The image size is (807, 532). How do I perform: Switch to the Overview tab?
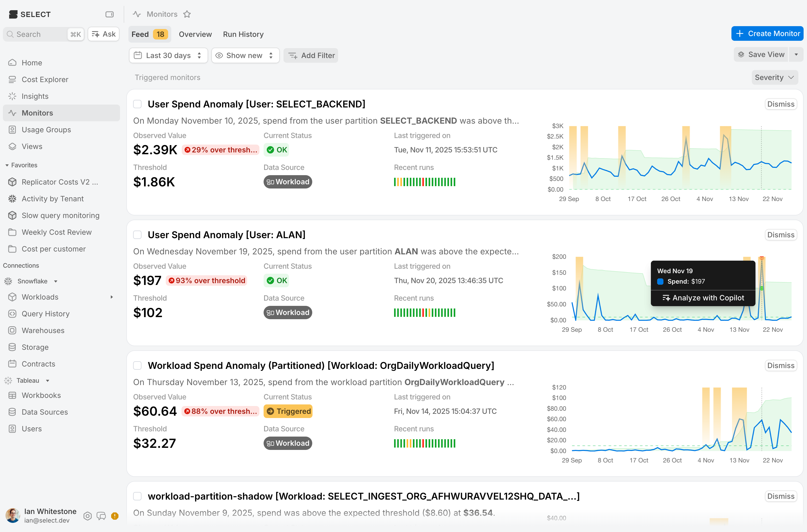195,34
